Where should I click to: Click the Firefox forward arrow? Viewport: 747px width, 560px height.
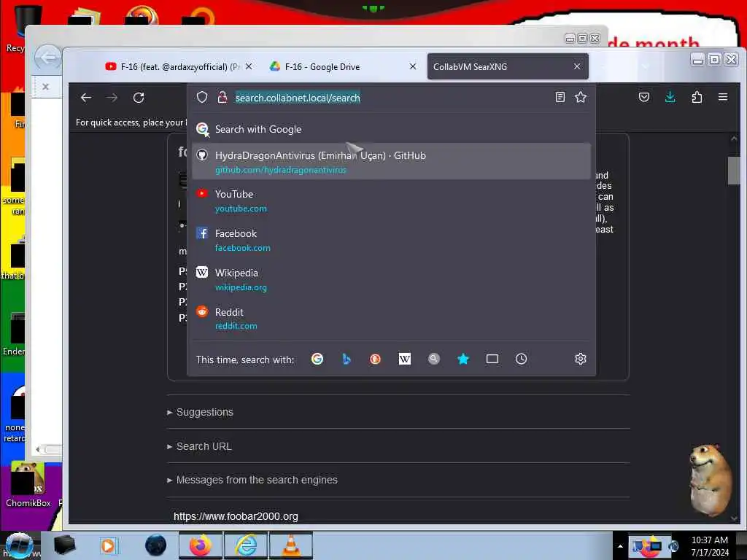click(x=112, y=98)
